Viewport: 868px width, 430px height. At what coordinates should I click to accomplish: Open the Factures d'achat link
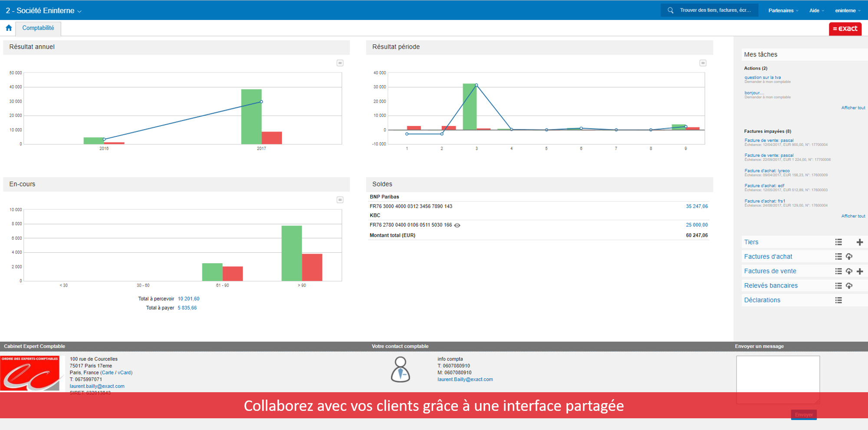tap(768, 257)
